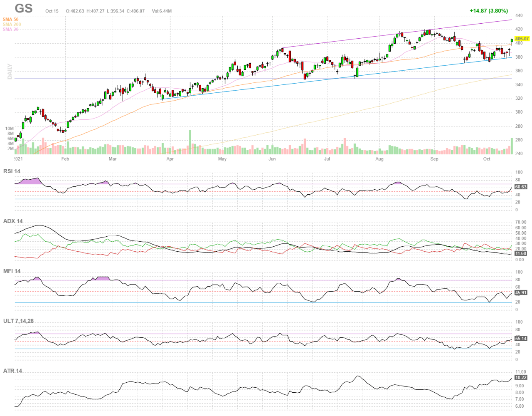This screenshot has height=416, width=532.
Task: Click the open price O:402.63
Action: click(75, 11)
